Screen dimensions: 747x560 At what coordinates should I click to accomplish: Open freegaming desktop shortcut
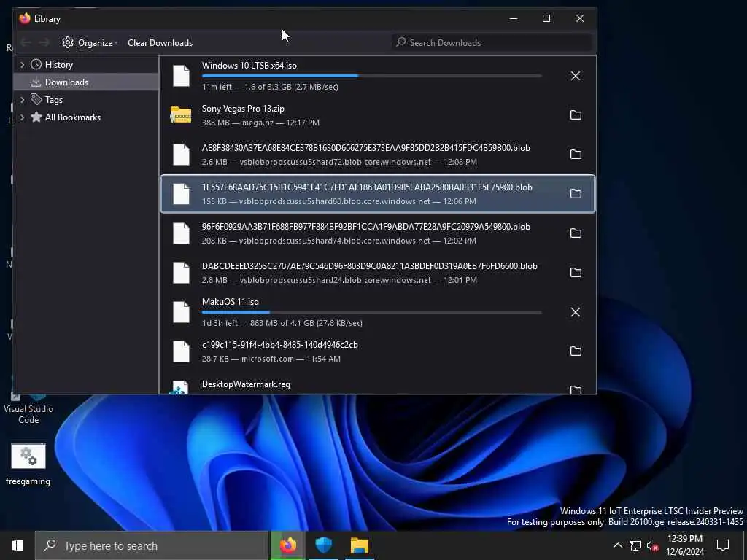(28, 464)
